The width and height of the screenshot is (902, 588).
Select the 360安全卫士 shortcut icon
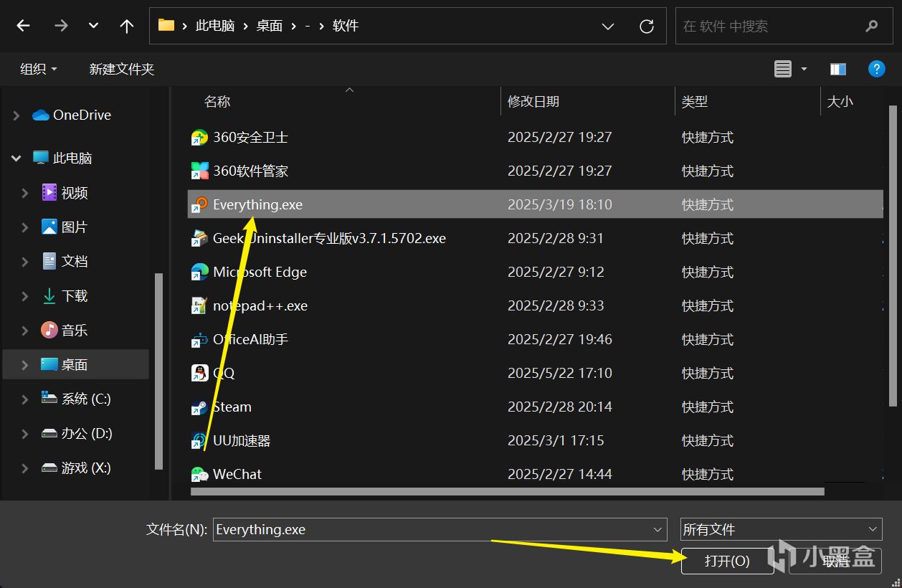(199, 137)
